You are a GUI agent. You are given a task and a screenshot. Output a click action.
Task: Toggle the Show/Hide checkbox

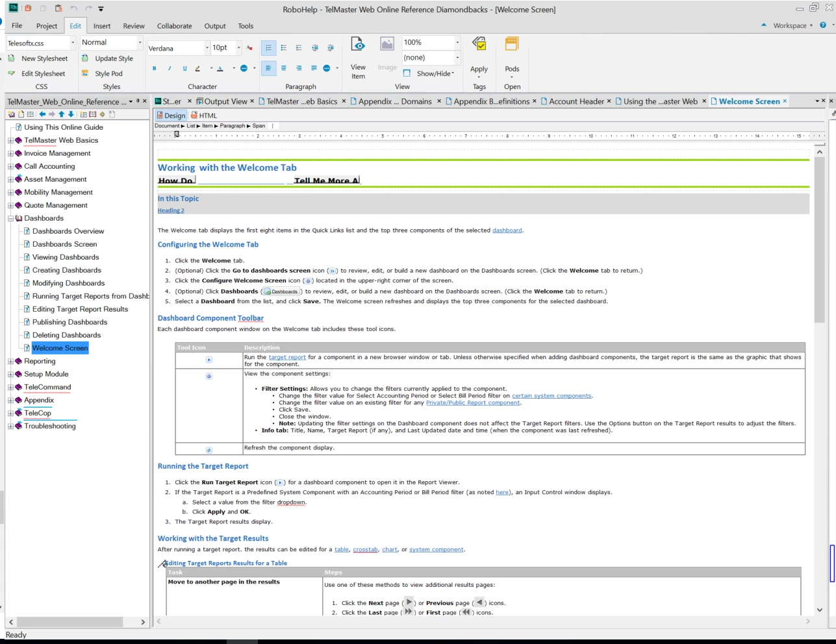point(407,73)
